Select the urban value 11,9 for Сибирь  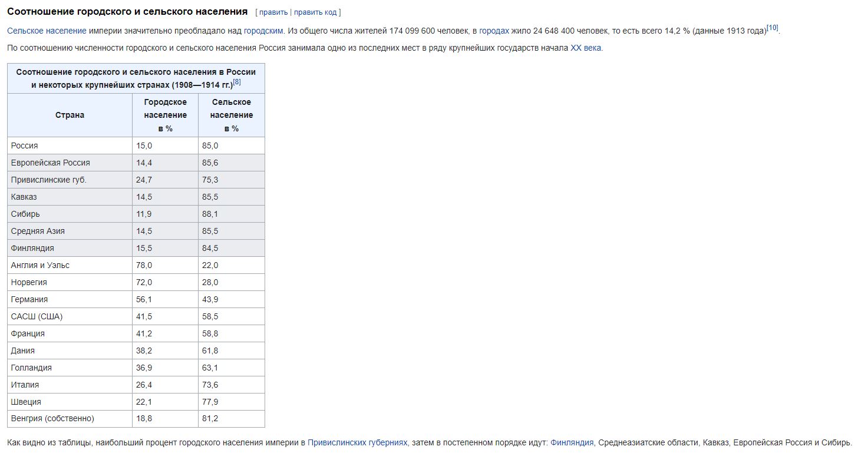coord(144,214)
